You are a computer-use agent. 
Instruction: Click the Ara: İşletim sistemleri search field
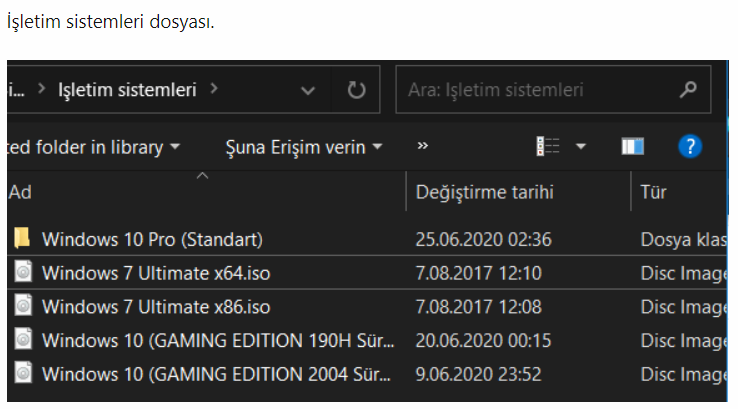[535, 90]
